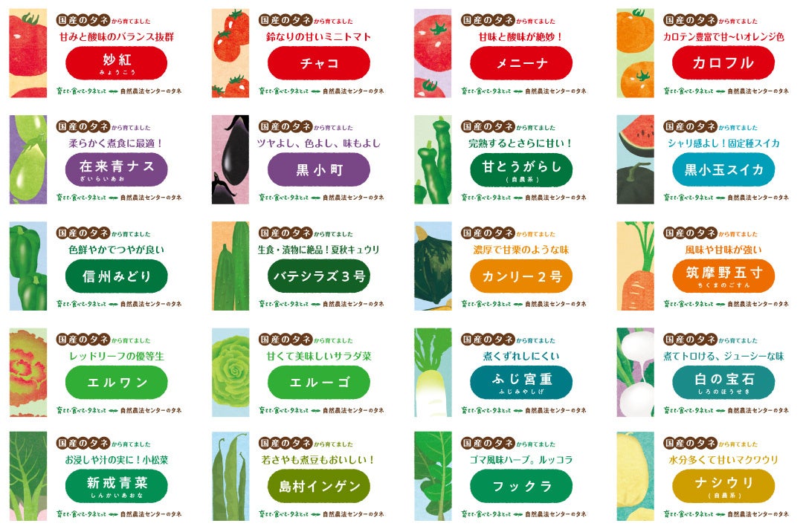Click the white turnip illustration
803x532 pixels.
pos(635,372)
